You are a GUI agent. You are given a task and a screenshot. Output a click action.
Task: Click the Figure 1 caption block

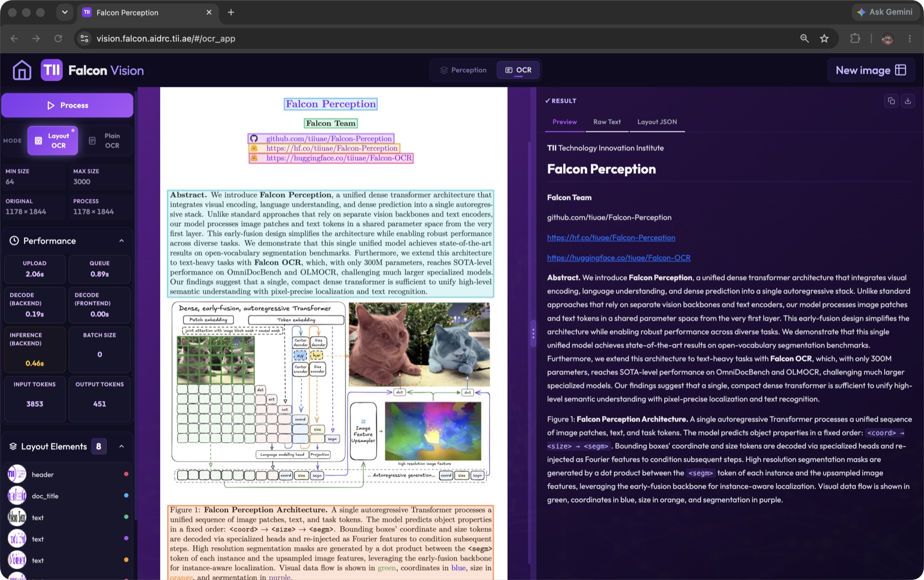[x=331, y=543]
